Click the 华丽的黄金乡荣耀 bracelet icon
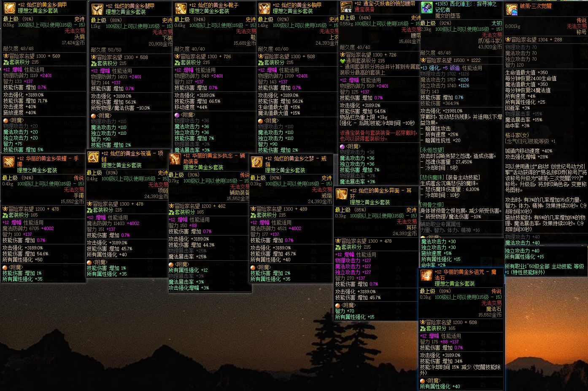The height and width of the screenshot is (391, 588). point(8,162)
